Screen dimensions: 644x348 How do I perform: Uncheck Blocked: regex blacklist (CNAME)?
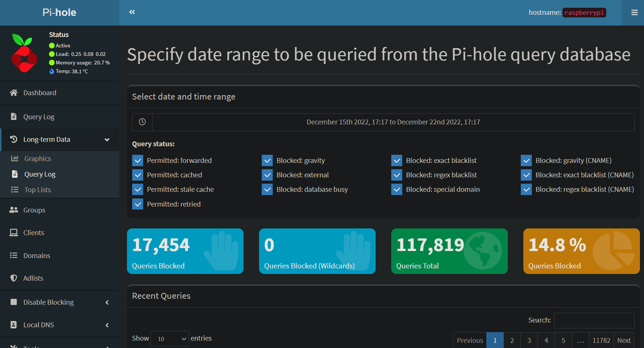(526, 190)
